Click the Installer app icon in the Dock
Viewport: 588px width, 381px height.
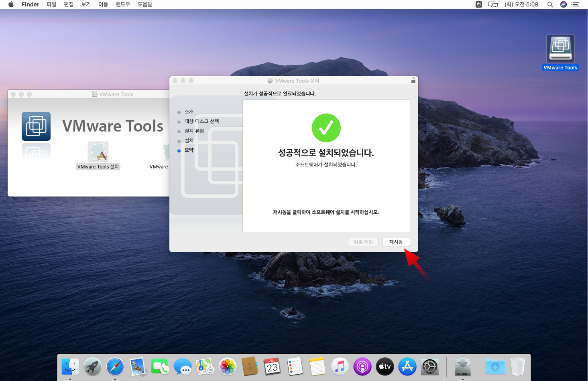pos(463,367)
